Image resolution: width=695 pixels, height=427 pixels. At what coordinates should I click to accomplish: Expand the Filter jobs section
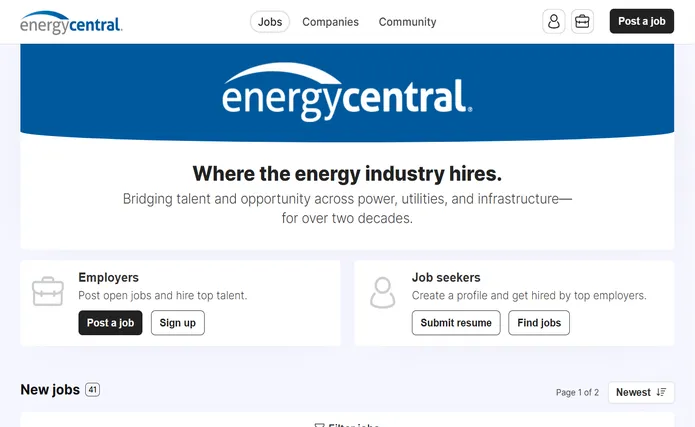coord(347,424)
